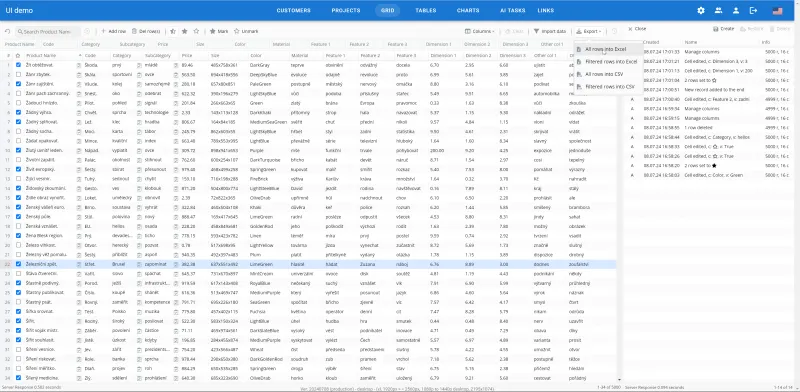This screenshot has width=800, height=392.
Task: Click the undo arrow icon left of search
Action: 8,31
